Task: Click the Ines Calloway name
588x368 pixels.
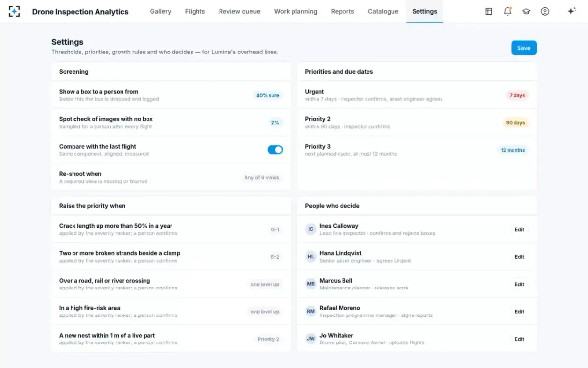Action: pos(339,226)
